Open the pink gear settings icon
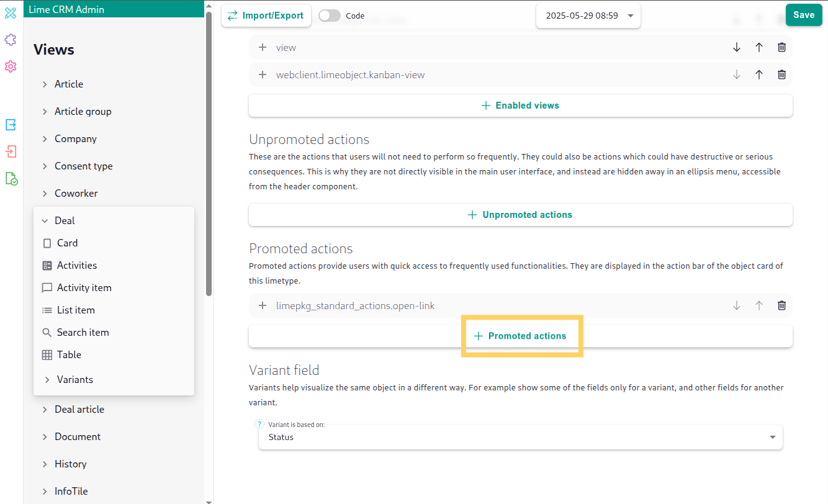828x504 pixels. [11, 66]
